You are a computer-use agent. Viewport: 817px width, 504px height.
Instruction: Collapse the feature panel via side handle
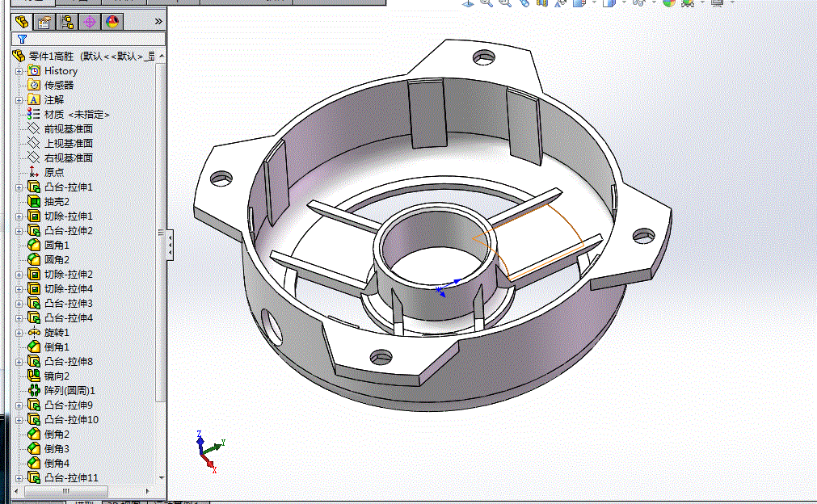170,245
